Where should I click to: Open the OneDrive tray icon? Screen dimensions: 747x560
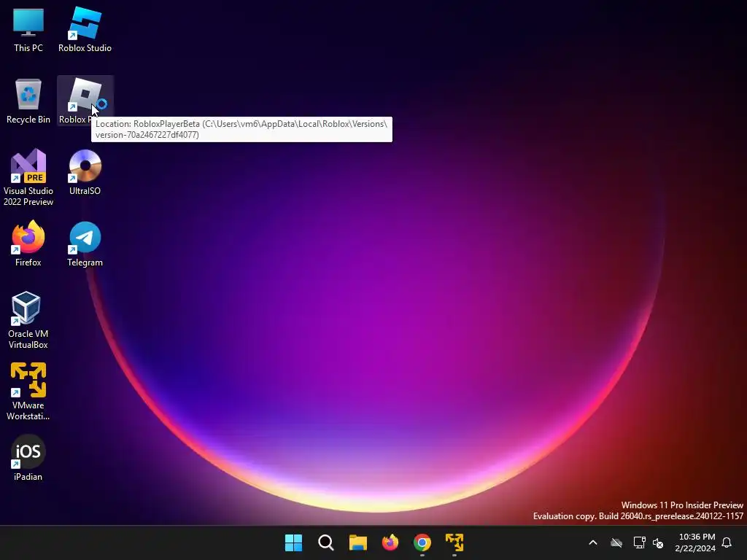tap(616, 542)
